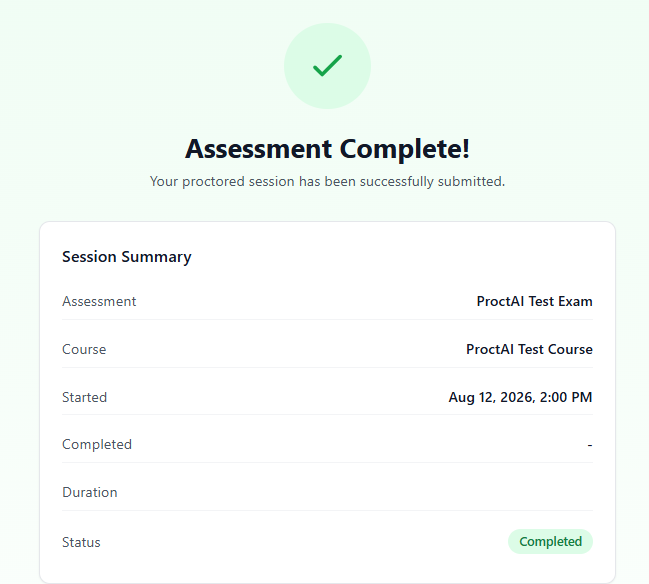649x584 pixels.
Task: Click the Course row label
Action: pos(84,349)
